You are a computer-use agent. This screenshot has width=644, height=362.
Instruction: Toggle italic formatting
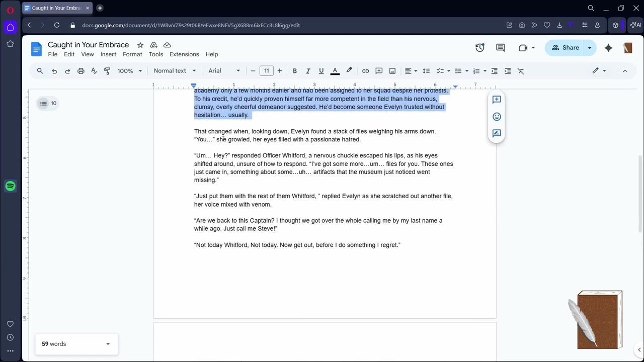[x=308, y=71]
